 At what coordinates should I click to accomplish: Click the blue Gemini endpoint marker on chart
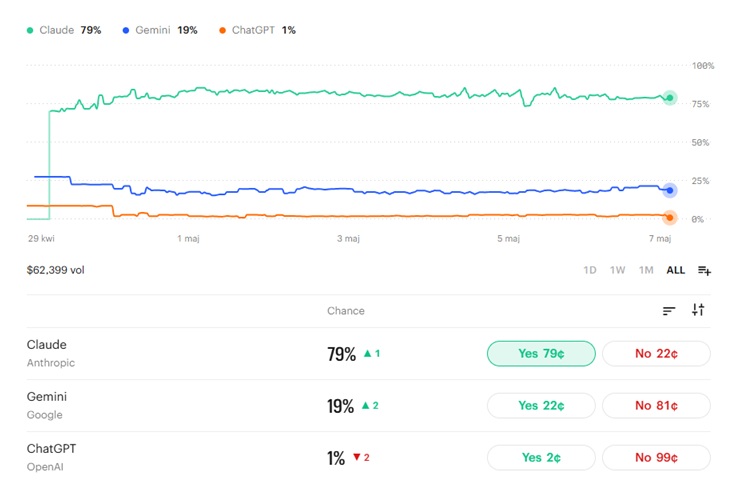click(x=670, y=190)
